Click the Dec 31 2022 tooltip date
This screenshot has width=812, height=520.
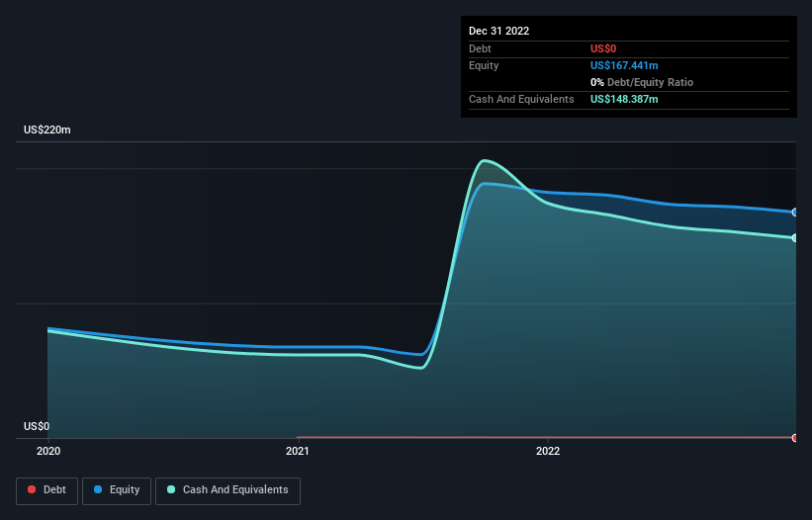click(498, 31)
